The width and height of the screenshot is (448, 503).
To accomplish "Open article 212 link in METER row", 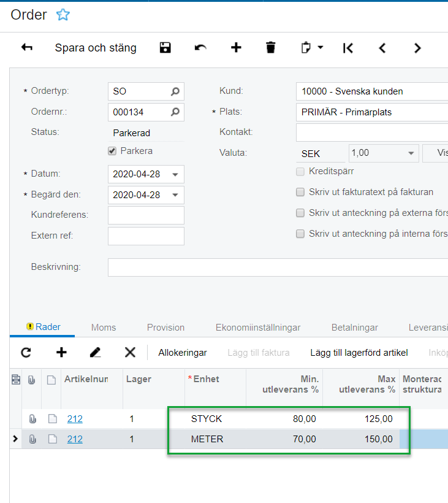I will pos(75,439).
